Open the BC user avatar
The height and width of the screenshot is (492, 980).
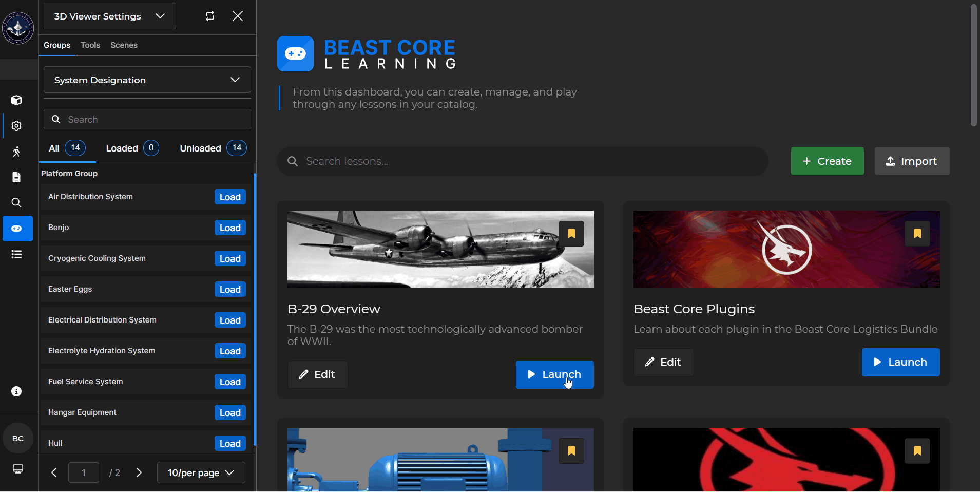[x=18, y=439]
